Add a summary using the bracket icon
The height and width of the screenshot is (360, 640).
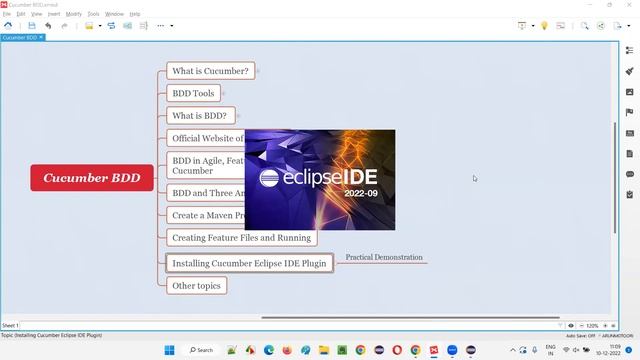144,26
